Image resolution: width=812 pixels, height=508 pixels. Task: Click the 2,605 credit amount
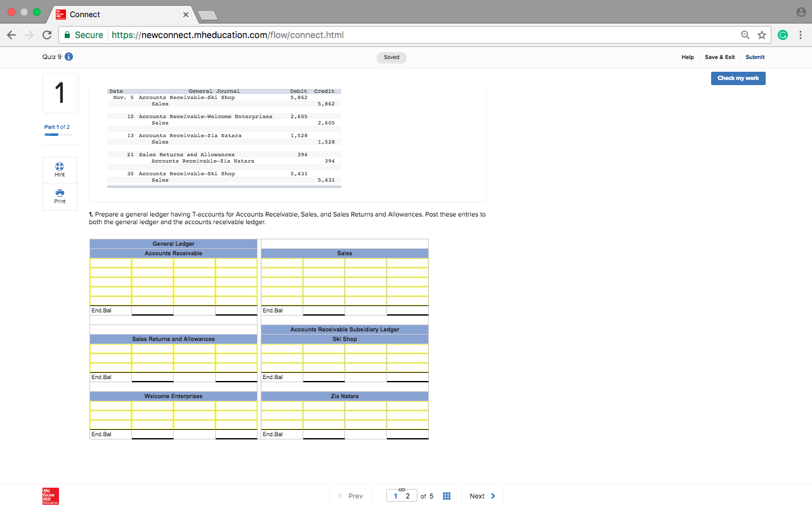(326, 123)
